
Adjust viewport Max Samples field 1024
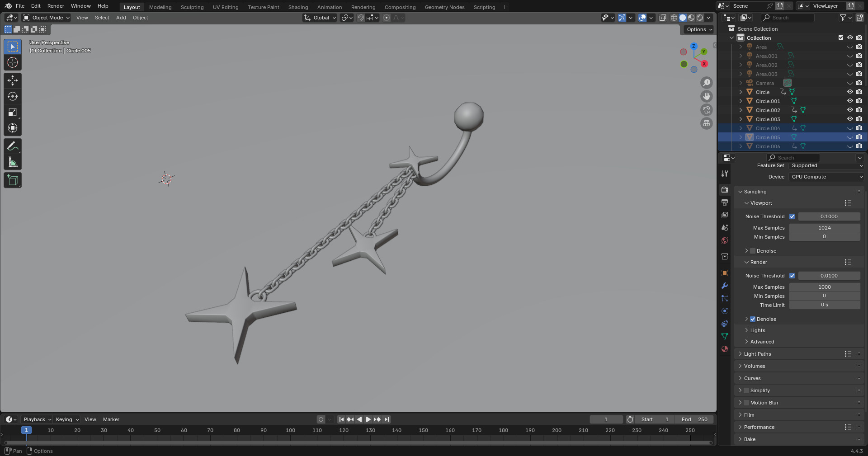[x=825, y=228]
